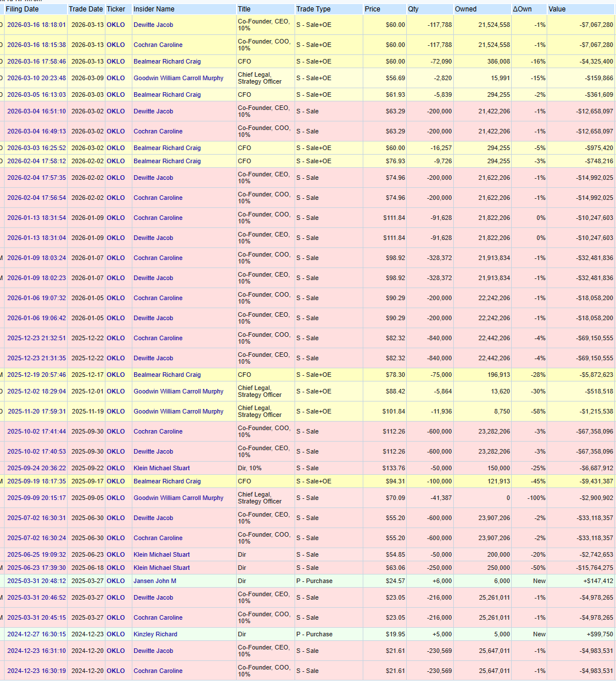This screenshot has width=616, height=681.
Task: Select the value -$5,872,623
Action: pyautogui.click(x=596, y=375)
